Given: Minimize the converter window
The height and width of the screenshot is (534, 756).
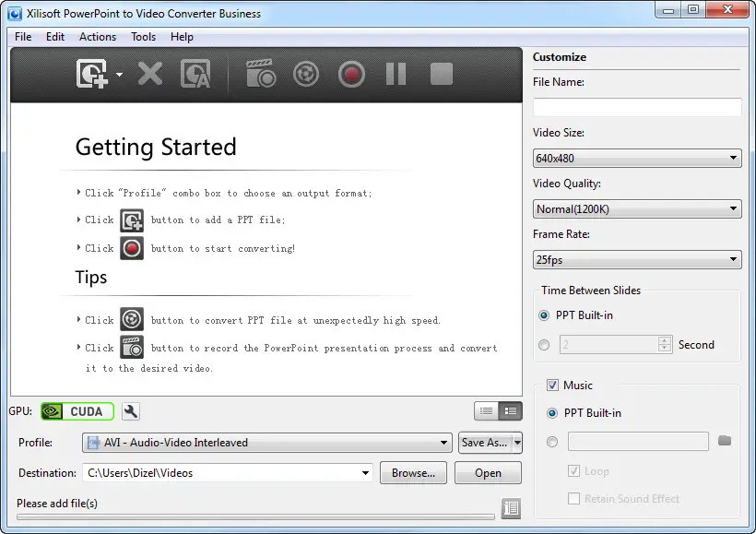Looking at the screenshot, I should click(668, 10).
